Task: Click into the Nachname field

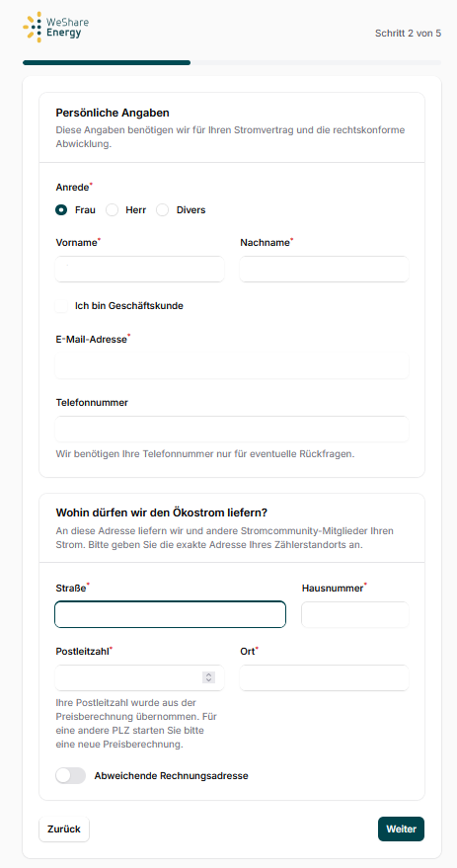Action: tap(324, 269)
